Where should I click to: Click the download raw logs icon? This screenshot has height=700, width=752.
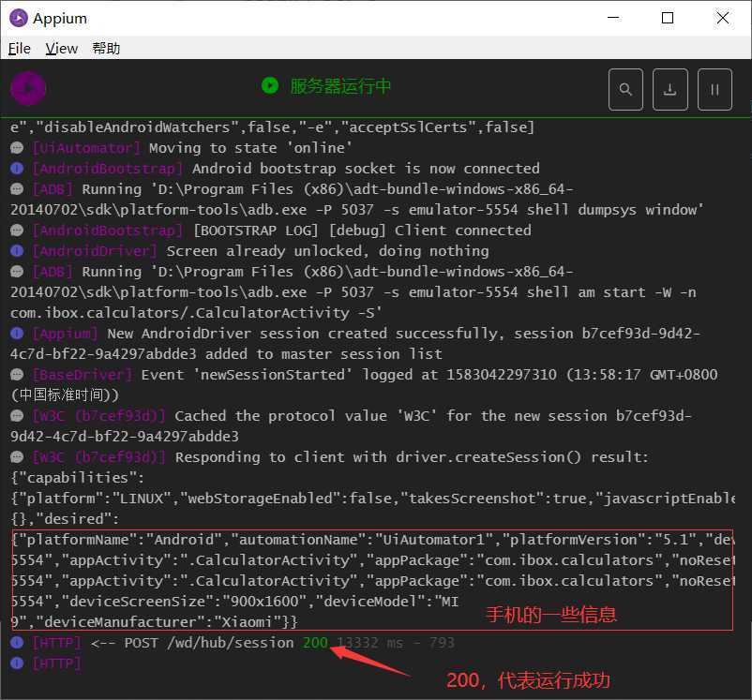coord(670,90)
